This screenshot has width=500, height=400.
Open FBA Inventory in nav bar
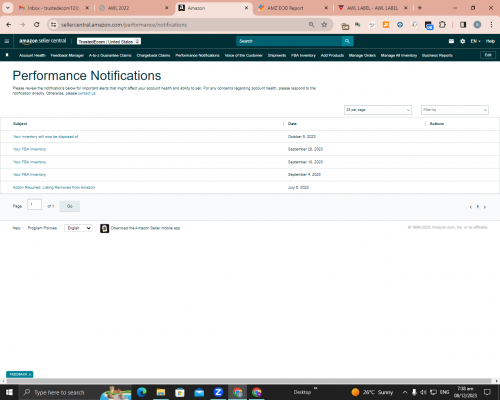pyautogui.click(x=303, y=55)
